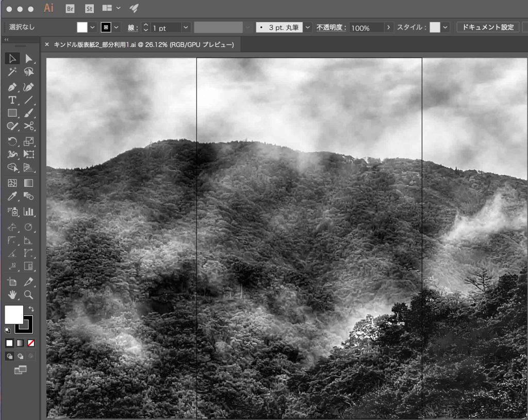Collapse the tools panel with double chevron
The width and height of the screenshot is (528, 420).
point(6,40)
